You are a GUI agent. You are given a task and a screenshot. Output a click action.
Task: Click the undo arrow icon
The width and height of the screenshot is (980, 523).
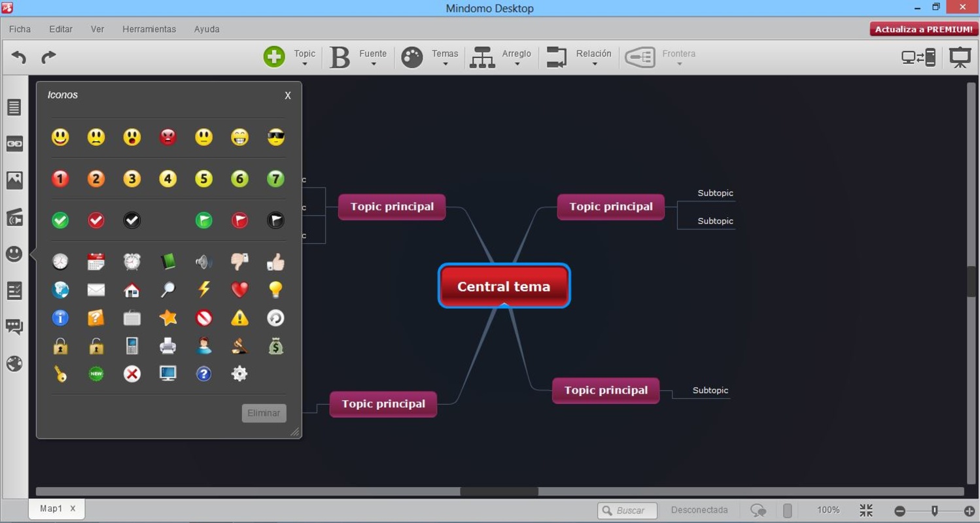pos(19,58)
